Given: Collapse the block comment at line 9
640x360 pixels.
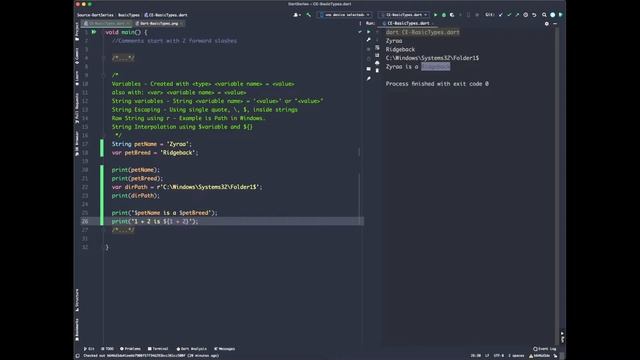Looking at the screenshot, I should pyautogui.click(x=103, y=75).
